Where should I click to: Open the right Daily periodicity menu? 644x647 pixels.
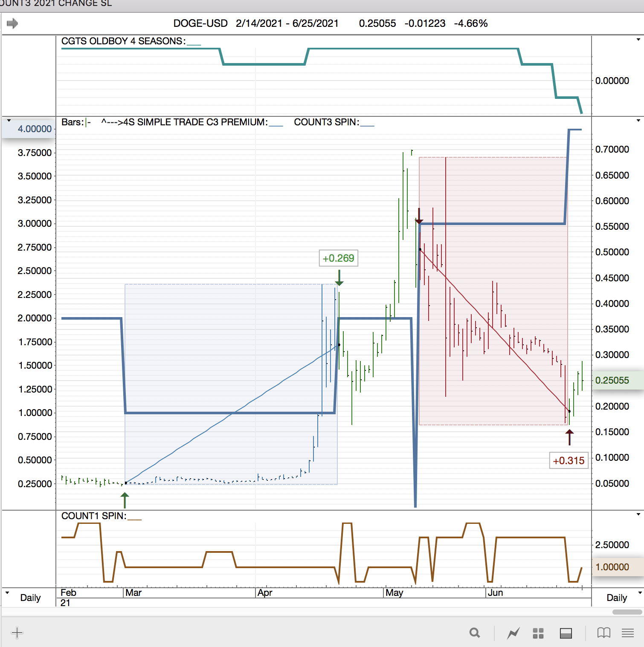(640, 593)
